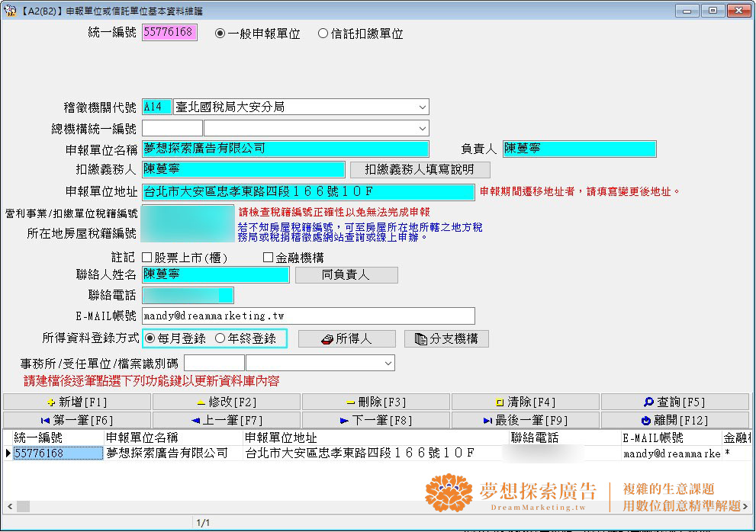
Task: Click the 聯絡電話 column header
Action: coord(565,437)
